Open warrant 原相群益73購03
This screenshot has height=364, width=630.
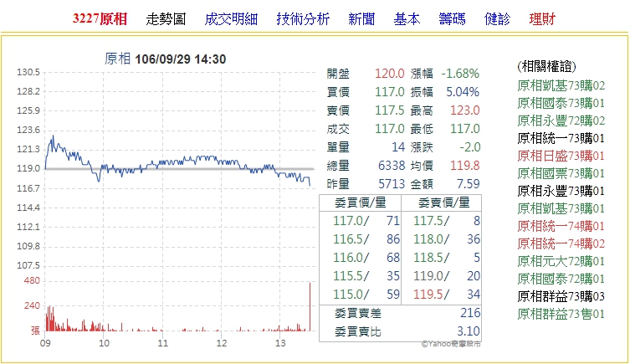point(561,296)
